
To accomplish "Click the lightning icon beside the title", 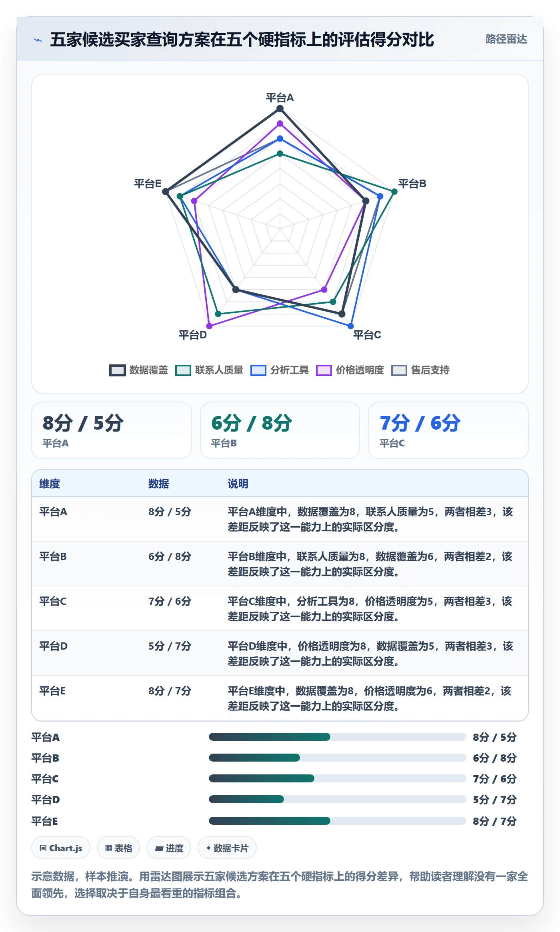I will point(38,40).
